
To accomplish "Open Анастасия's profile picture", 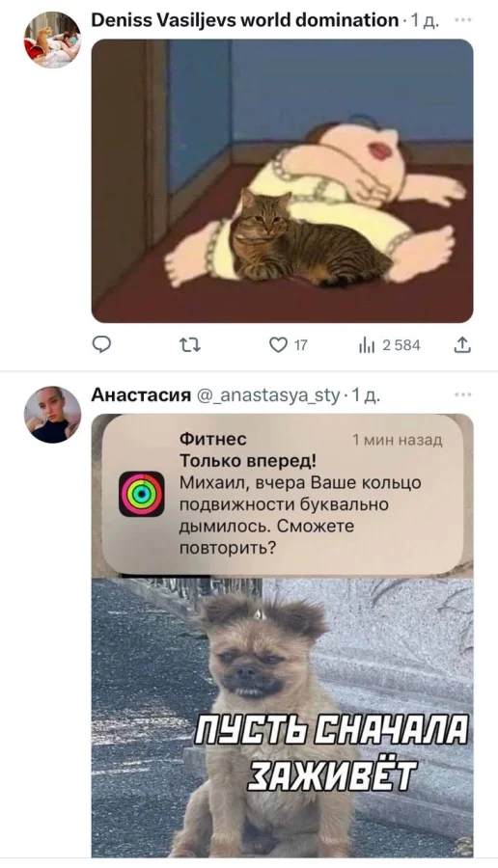I will (x=52, y=415).
